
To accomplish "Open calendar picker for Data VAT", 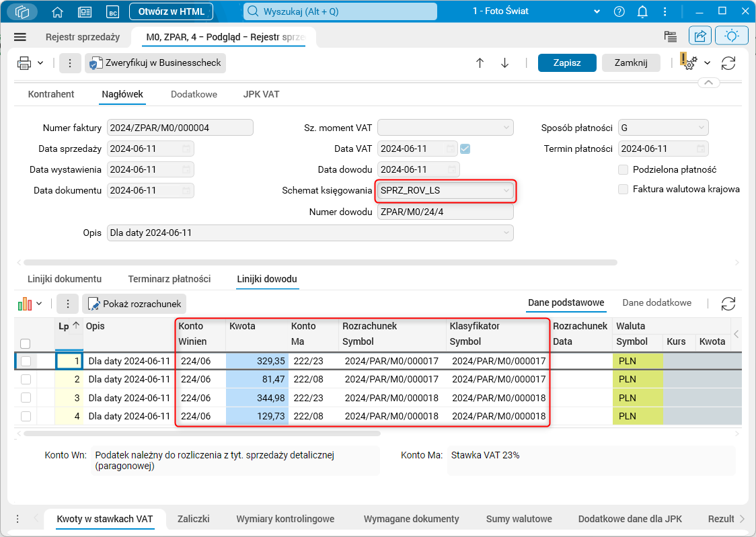I will tap(451, 149).
